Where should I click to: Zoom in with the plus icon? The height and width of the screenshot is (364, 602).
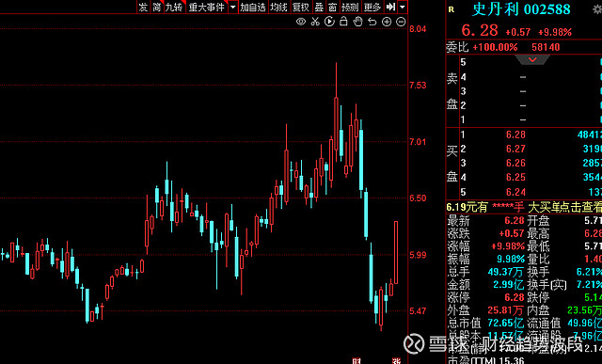[x=387, y=22]
